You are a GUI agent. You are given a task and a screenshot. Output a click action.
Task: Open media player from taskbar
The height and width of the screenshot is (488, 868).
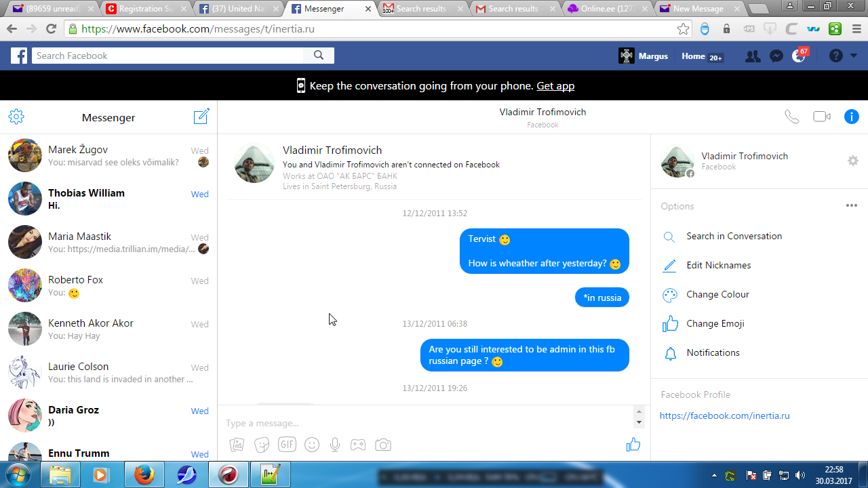pos(100,474)
